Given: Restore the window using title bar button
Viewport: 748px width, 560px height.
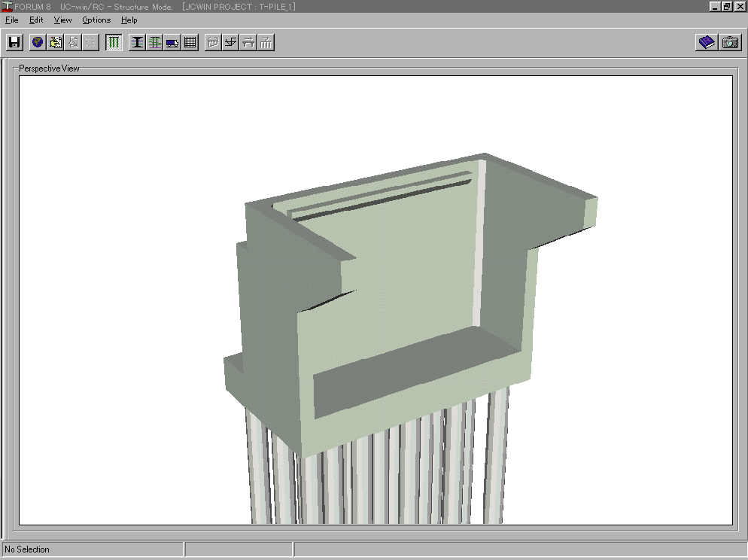Looking at the screenshot, I should (727, 7).
